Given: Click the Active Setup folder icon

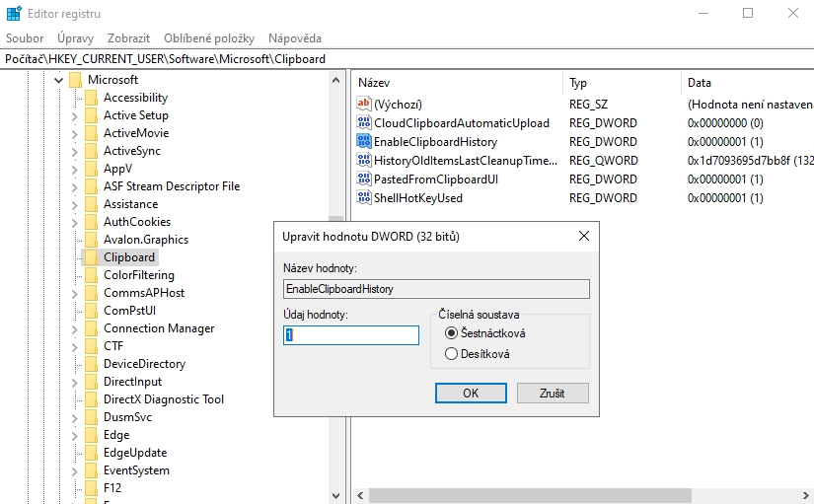Looking at the screenshot, I should click(91, 115).
